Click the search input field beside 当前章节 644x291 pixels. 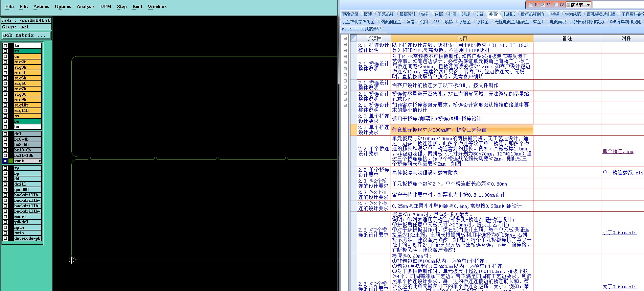(618, 5)
